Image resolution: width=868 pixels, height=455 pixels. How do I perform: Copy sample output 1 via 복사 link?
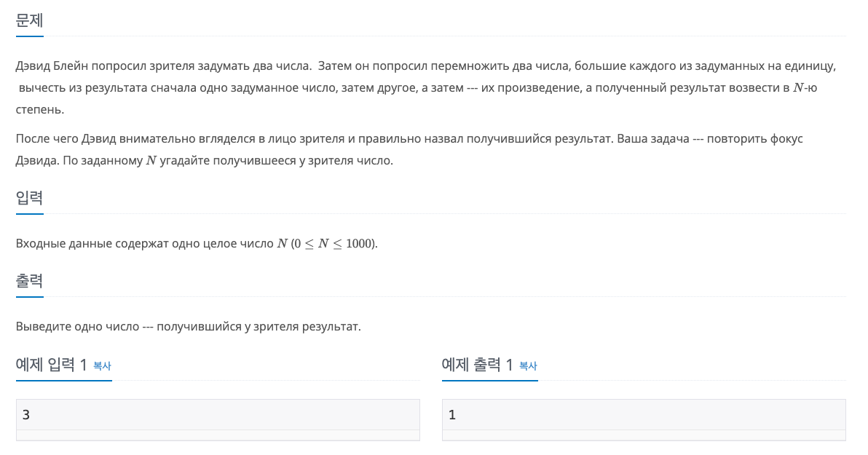[x=528, y=366]
